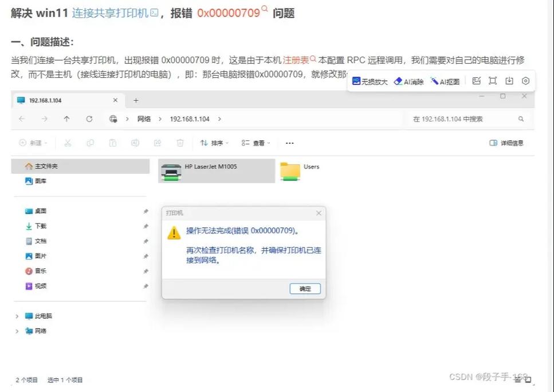Select the Users shared folder
The width and height of the screenshot is (554, 392).
click(x=300, y=171)
